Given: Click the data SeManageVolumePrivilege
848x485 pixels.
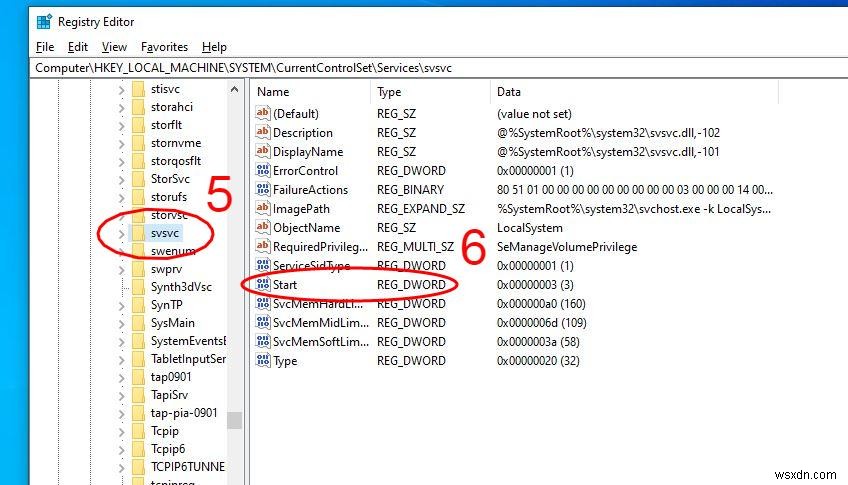Looking at the screenshot, I should [567, 247].
